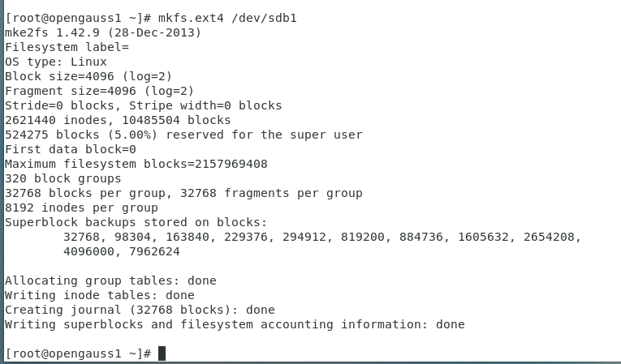Select the "OS type: Linux" line
The image size is (621, 364).
pos(56,62)
